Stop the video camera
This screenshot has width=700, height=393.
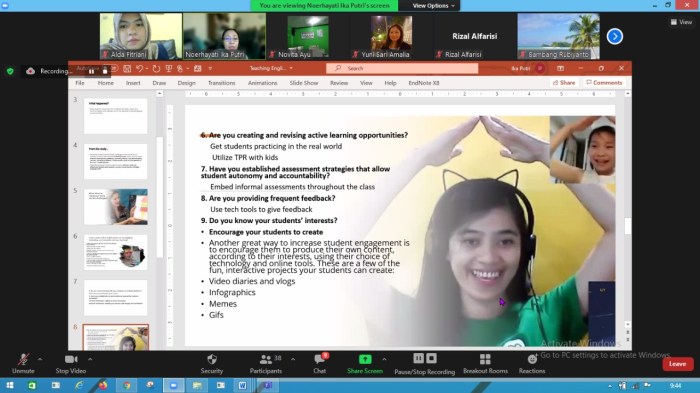coord(71,364)
